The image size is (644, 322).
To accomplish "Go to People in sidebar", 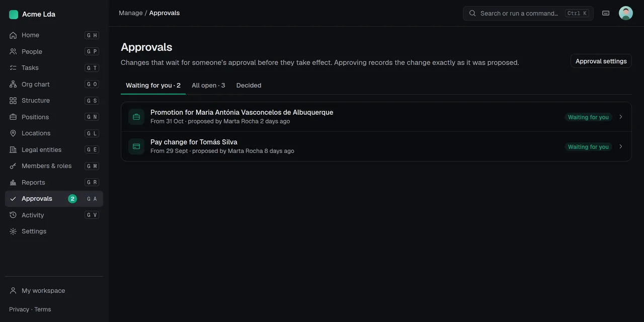I will point(54,51).
